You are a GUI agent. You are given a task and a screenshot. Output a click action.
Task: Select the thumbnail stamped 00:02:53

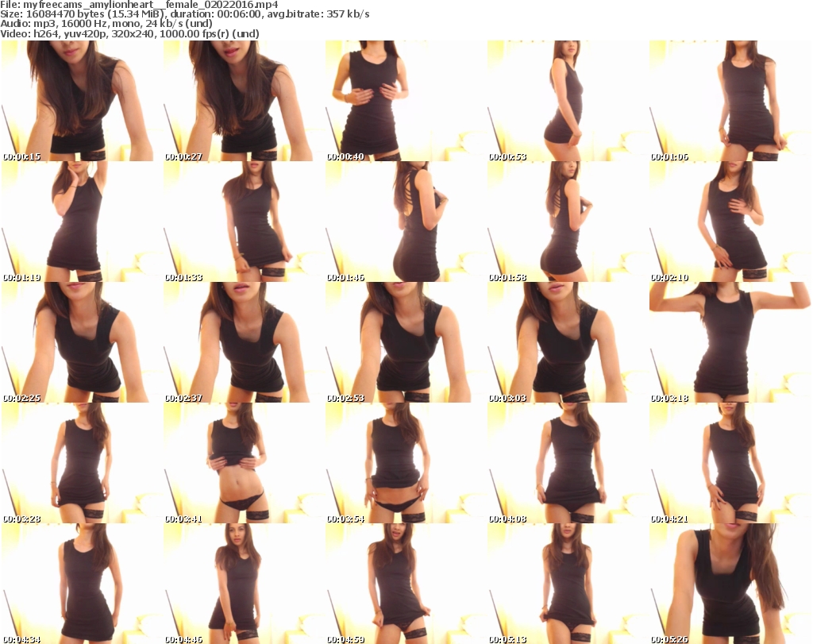pyautogui.click(x=406, y=342)
